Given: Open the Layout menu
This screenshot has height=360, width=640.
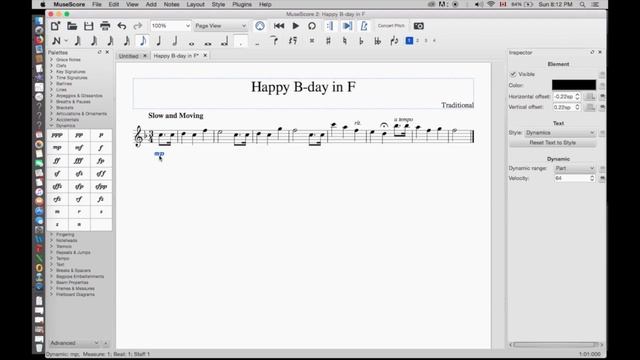Looking at the screenshot, I should coord(196,4).
